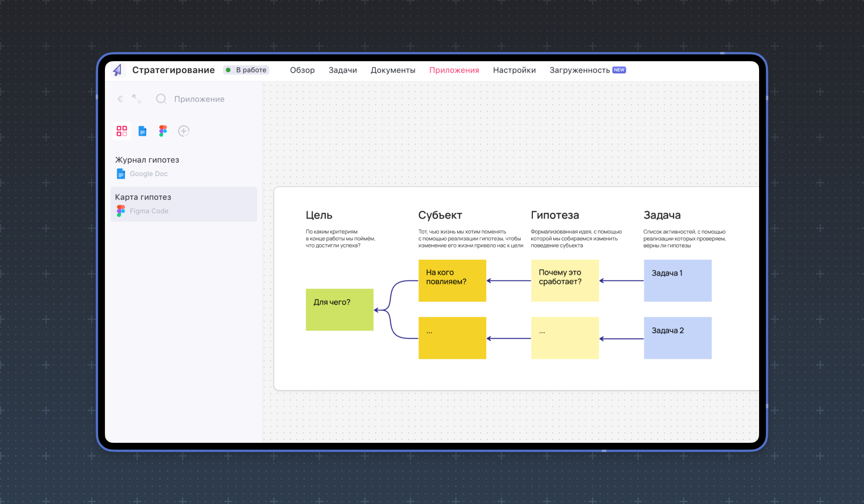Select the all apps grid icon
The width and height of the screenshot is (864, 504).
tap(122, 131)
